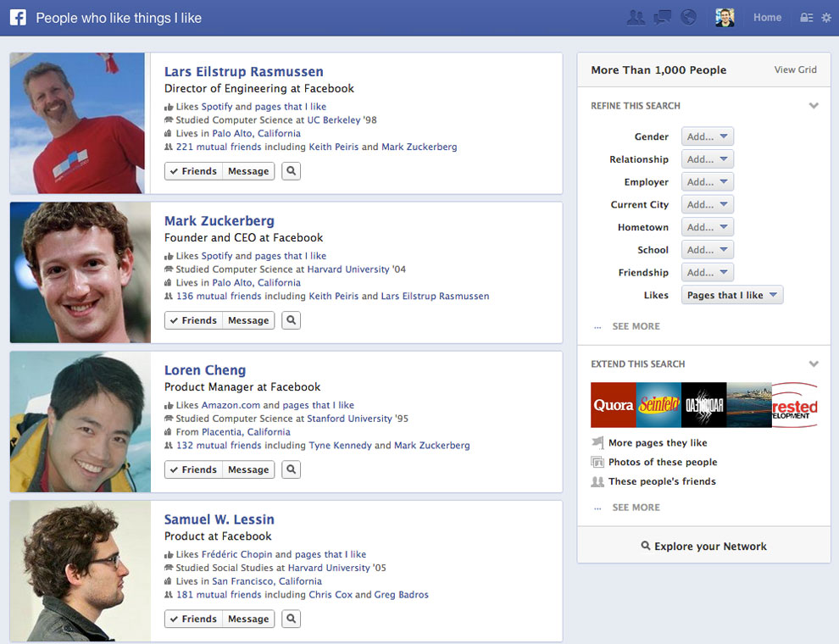Open Loren Cheng's profile name link
The image size is (839, 644).
205,370
